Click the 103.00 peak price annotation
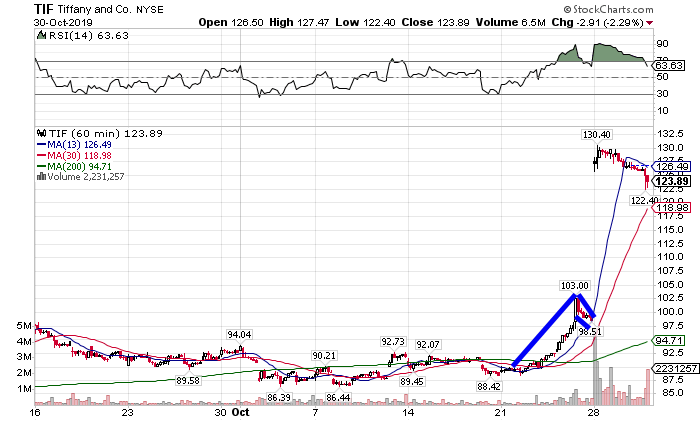 click(575, 285)
